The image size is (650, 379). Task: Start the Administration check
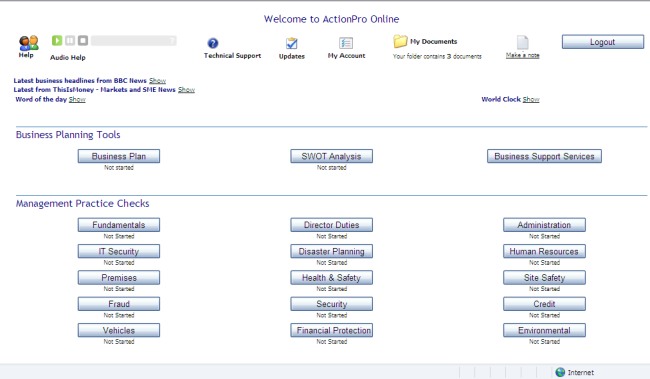(x=544, y=225)
